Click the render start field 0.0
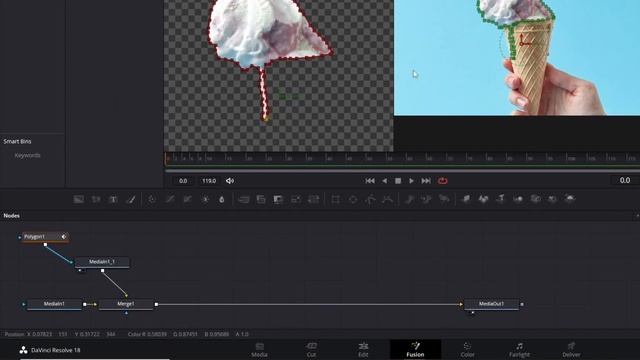The image size is (640, 360). [183, 181]
